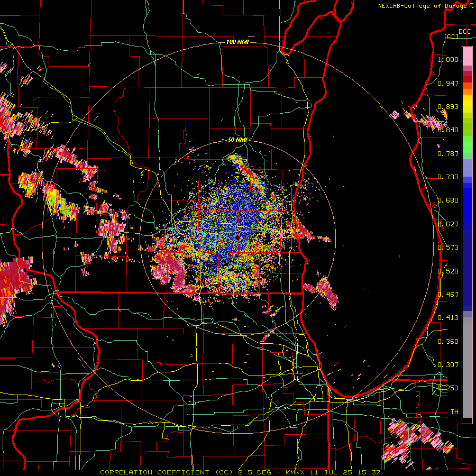Screen dimensions: 476x476
Task: Select the 0.733 scale value
Action: 448,177
